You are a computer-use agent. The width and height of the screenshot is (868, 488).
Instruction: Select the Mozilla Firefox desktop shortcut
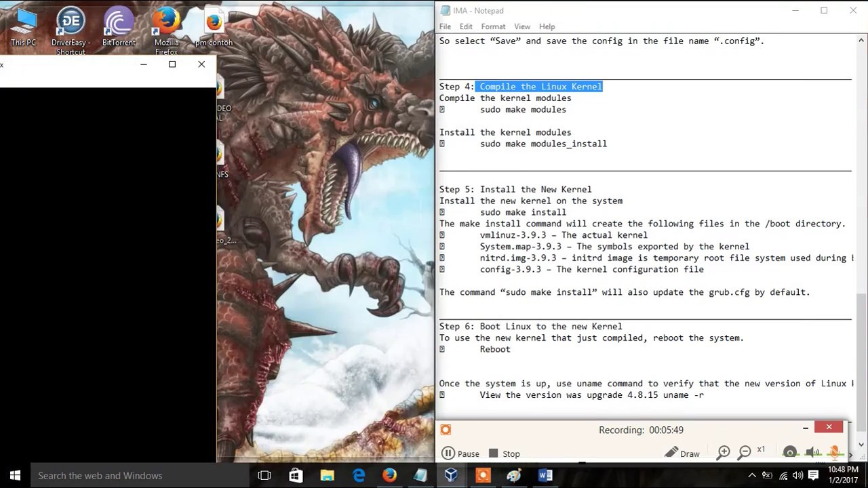(166, 31)
